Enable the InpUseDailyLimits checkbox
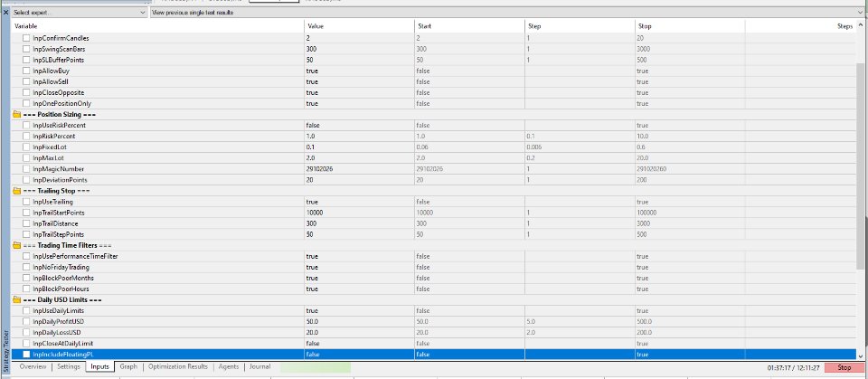The width and height of the screenshot is (868, 379). (x=26, y=311)
